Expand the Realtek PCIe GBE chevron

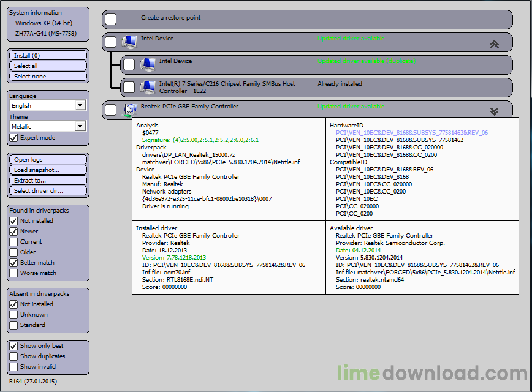(495, 111)
